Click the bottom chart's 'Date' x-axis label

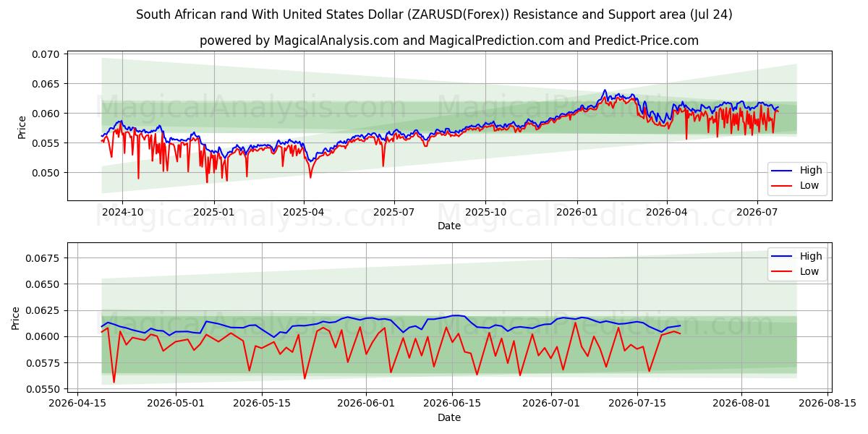pyautogui.click(x=449, y=417)
